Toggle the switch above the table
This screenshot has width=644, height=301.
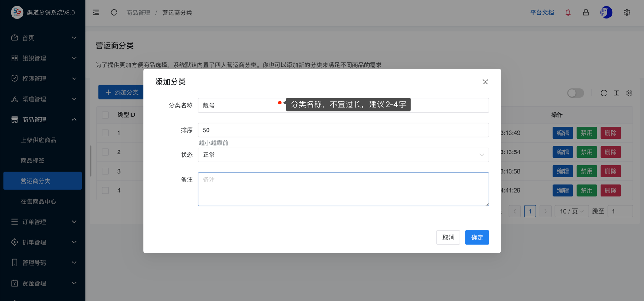point(575,93)
